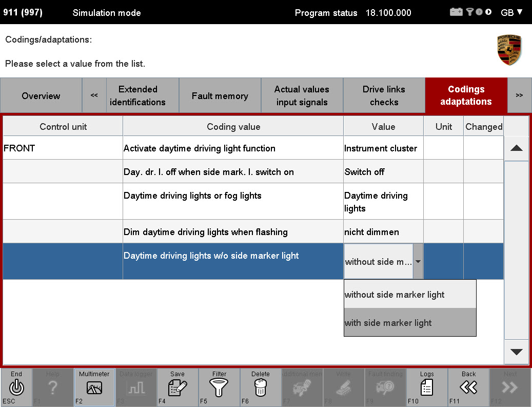Open the Filter funnel tool

(x=219, y=387)
